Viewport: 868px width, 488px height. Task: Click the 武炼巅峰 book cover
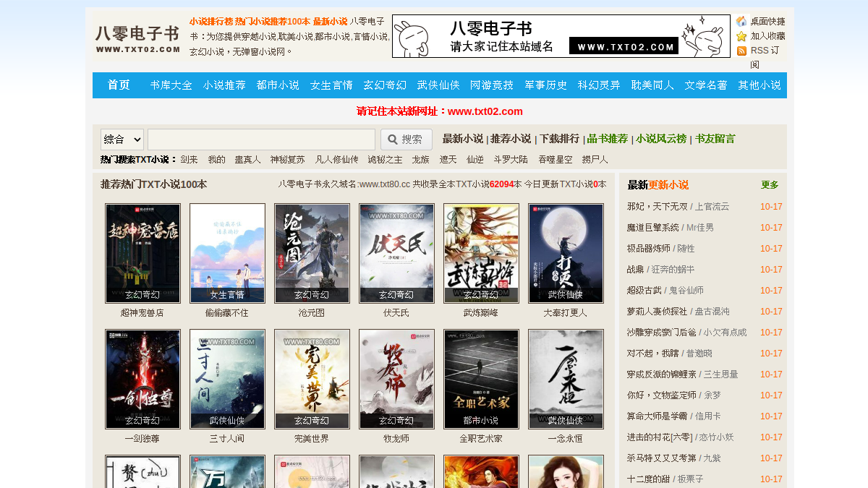(481, 253)
